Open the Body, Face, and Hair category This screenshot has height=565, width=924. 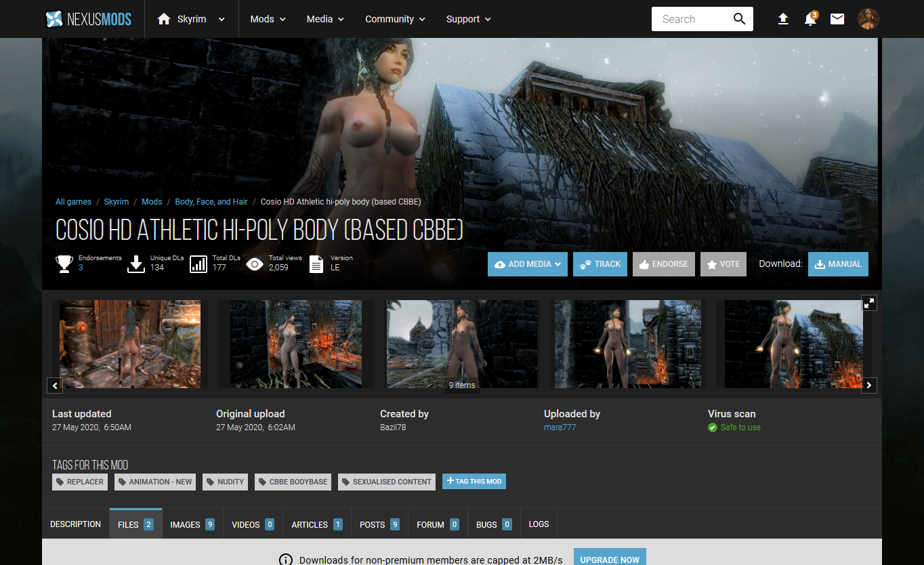(211, 202)
